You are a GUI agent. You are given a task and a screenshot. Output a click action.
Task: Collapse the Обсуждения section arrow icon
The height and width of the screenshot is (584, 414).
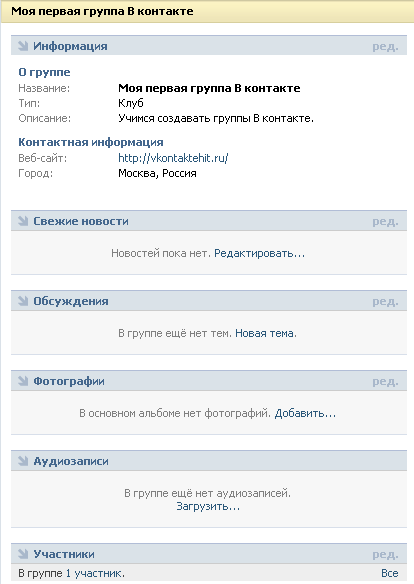23,301
